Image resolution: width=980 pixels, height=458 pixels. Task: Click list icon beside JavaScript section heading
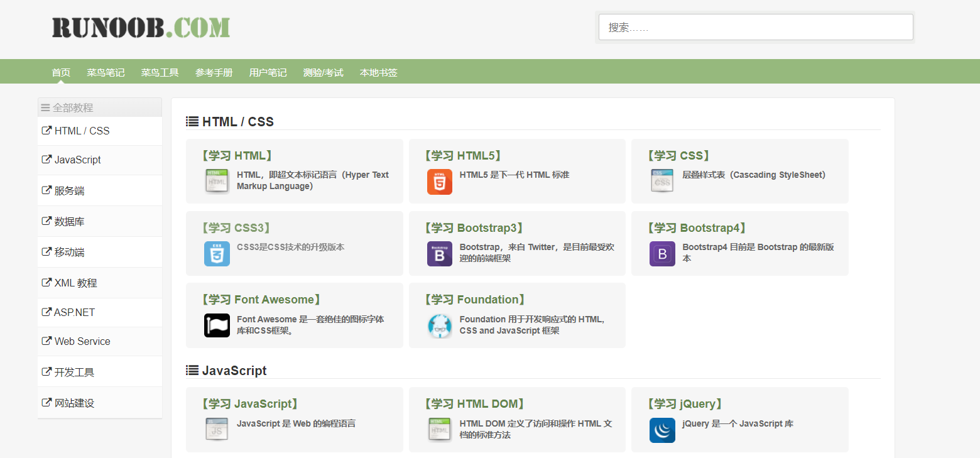[192, 371]
